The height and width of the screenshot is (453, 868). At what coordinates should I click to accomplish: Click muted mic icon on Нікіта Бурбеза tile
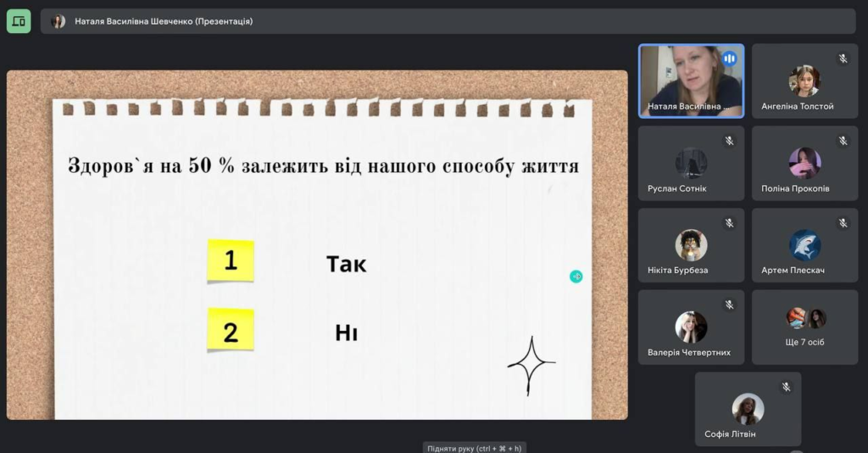[730, 222]
